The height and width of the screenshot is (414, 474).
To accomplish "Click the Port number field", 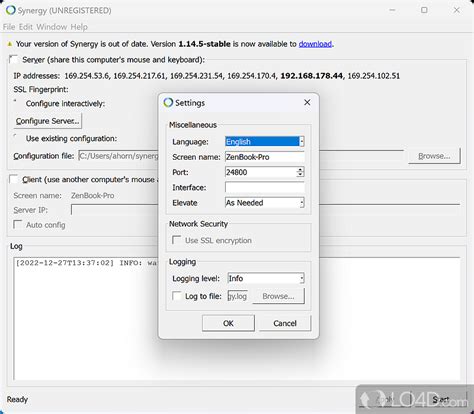I will [261, 172].
